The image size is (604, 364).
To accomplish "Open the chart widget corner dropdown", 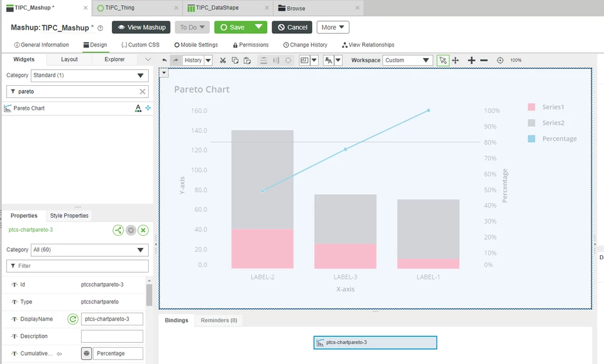I will 164,73.
